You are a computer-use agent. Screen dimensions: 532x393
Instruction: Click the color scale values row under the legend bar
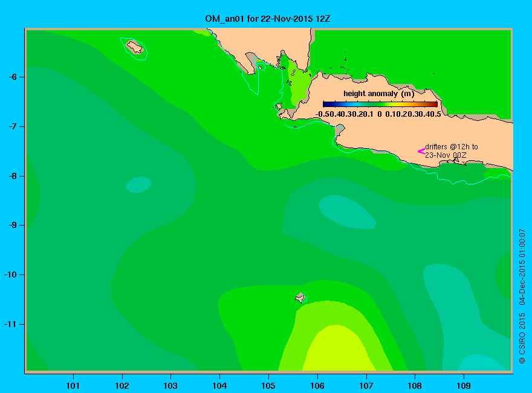click(x=378, y=114)
